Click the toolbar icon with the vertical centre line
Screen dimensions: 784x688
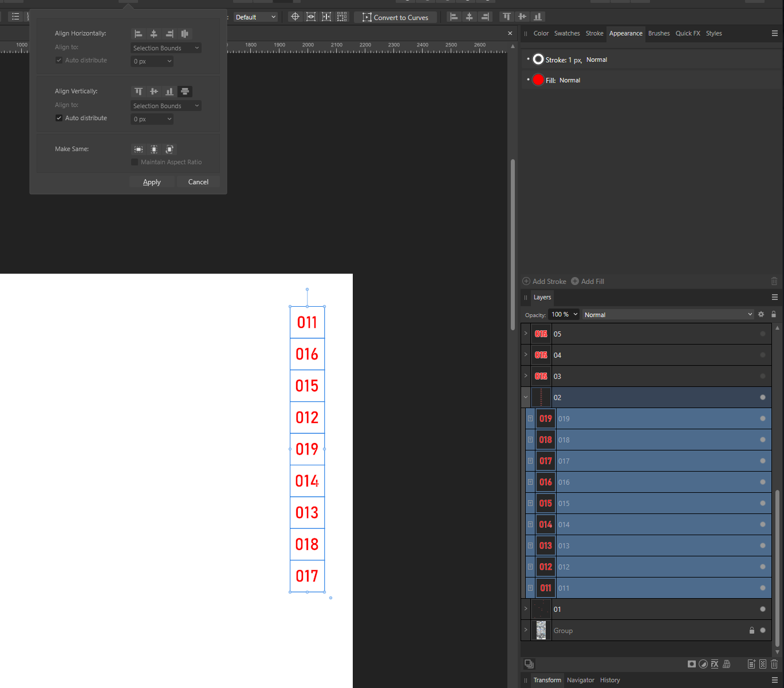pos(326,17)
